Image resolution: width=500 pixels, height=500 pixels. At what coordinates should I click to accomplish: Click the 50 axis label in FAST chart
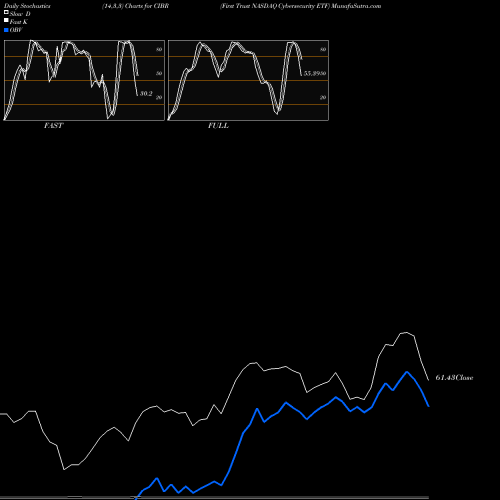tap(159, 73)
